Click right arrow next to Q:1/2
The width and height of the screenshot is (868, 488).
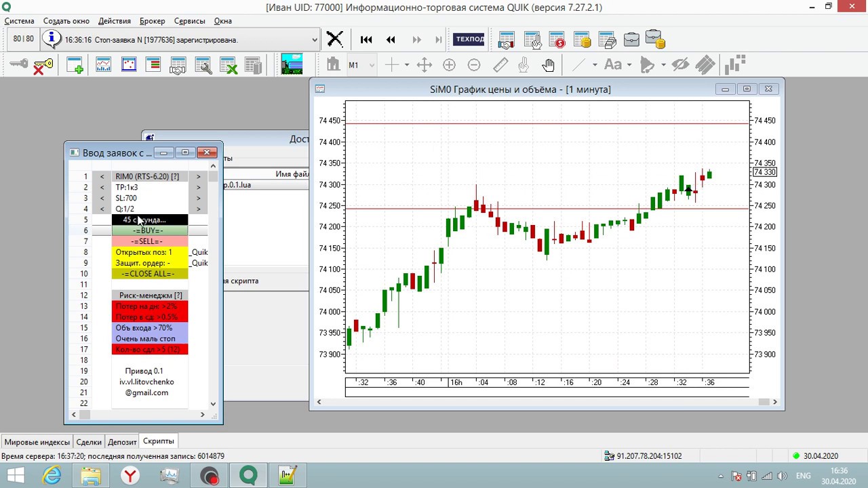coord(198,209)
